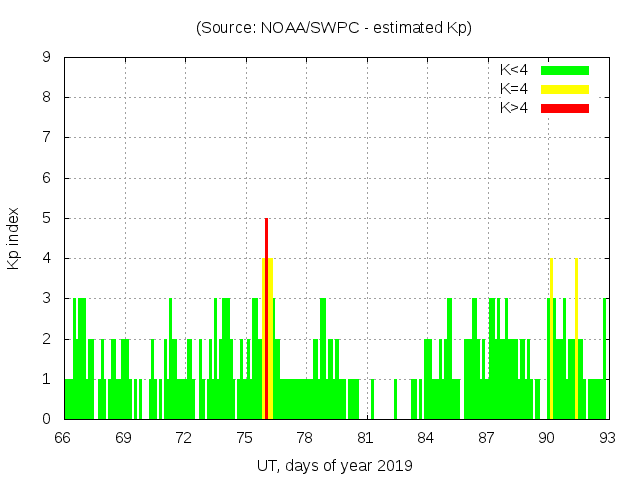
Task: Click the "93" tick on the x-axis
Action: click(606, 438)
